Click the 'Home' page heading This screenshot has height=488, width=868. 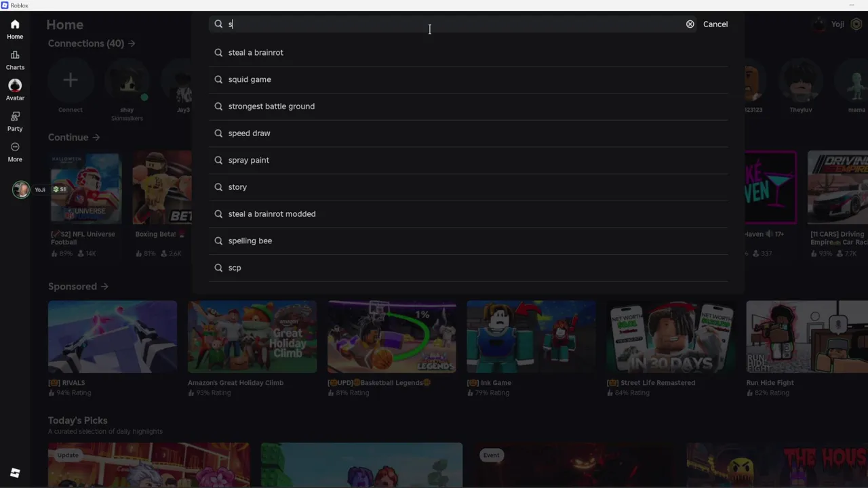tap(64, 24)
